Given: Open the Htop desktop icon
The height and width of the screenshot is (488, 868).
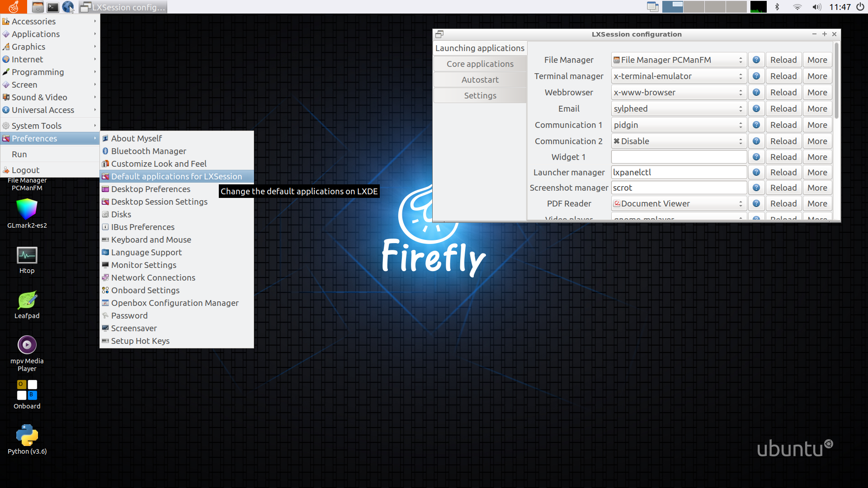Looking at the screenshot, I should [x=27, y=260].
